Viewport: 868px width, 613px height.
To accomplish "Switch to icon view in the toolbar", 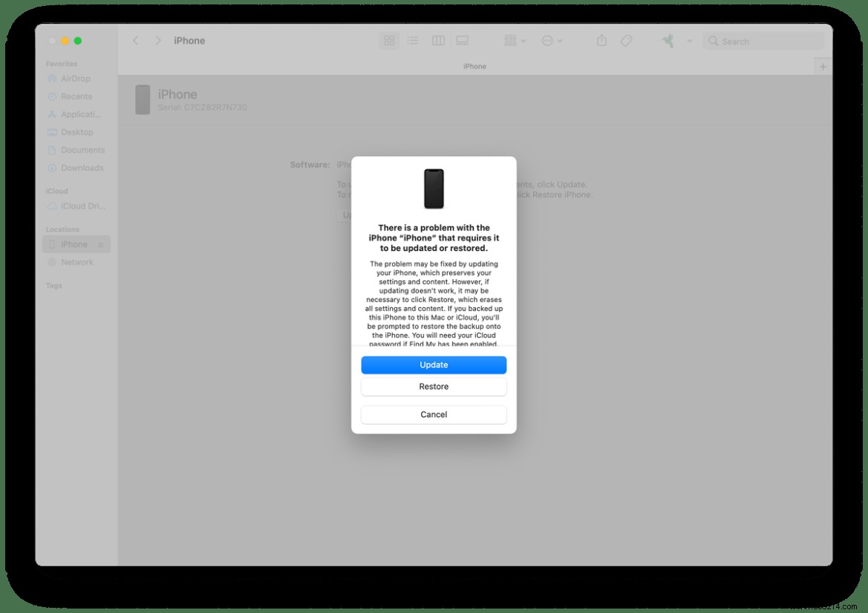I will (x=389, y=41).
